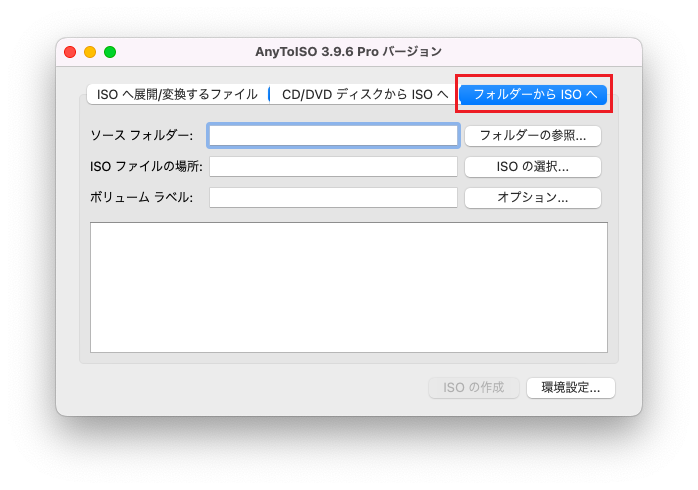Viewport: 698px width, 490px height.
Task: Click the ISO の選択... button
Action: tap(533, 166)
